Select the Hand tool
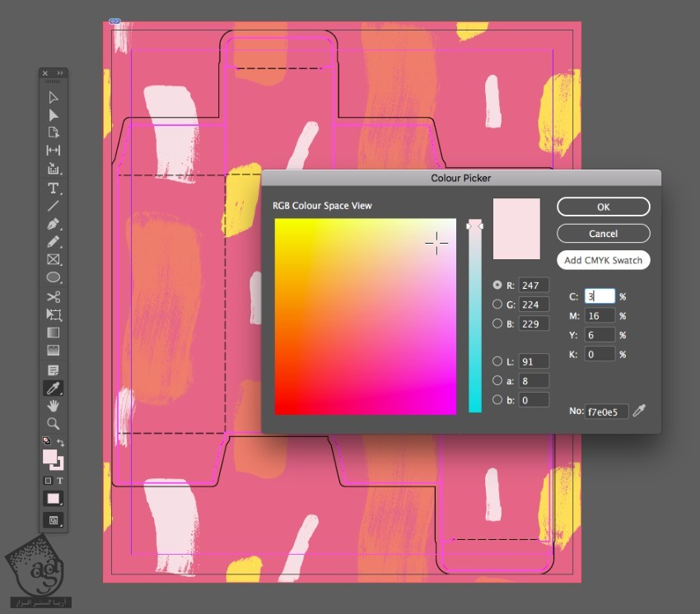700x614 pixels. point(54,406)
